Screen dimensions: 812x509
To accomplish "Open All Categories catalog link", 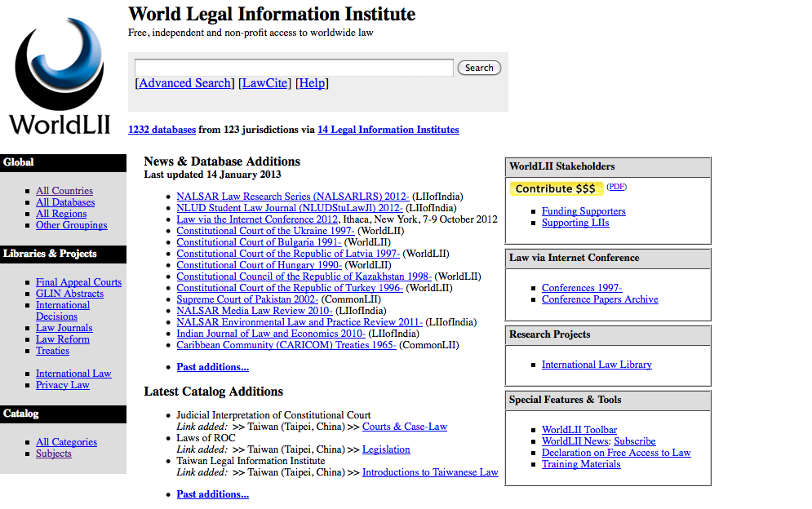I will pos(66,441).
